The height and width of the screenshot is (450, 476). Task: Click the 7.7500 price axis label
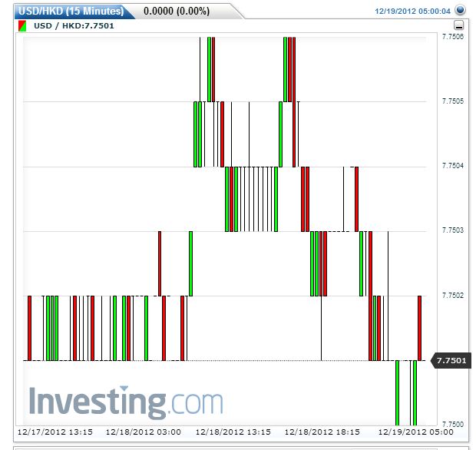pyautogui.click(x=453, y=424)
